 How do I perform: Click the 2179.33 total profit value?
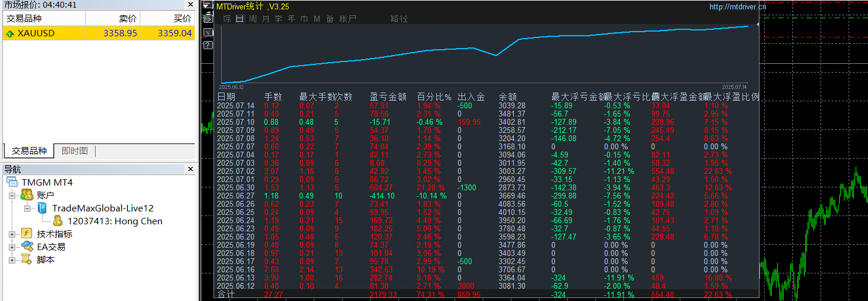383,295
